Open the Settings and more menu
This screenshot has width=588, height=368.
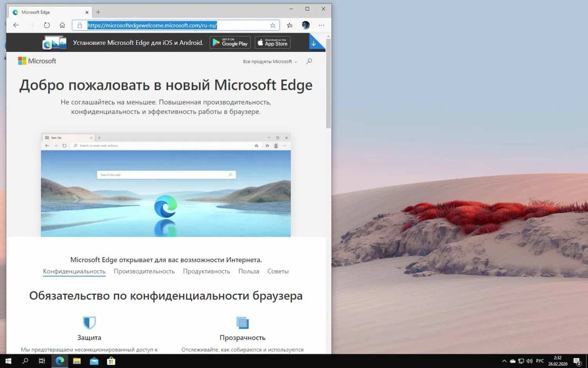tap(321, 25)
